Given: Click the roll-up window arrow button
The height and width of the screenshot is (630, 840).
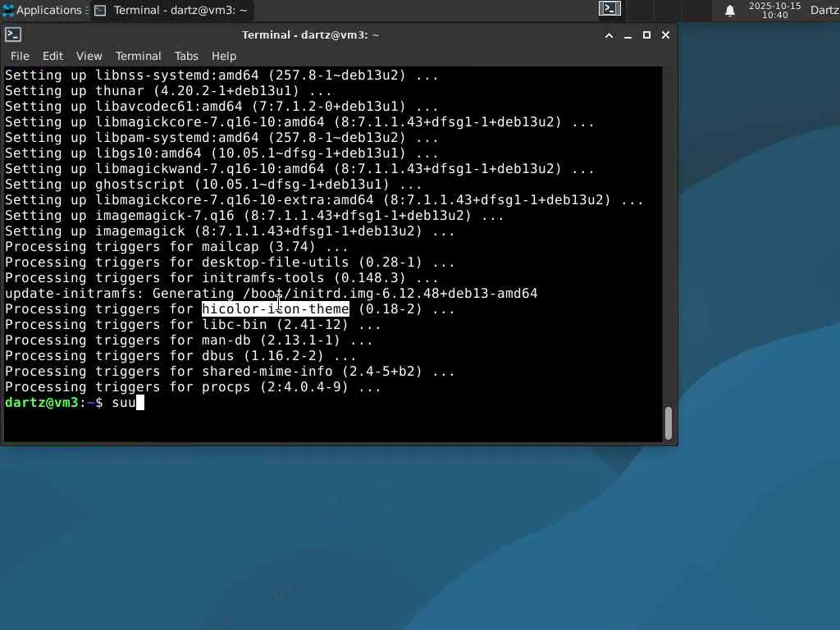Looking at the screenshot, I should pos(609,35).
